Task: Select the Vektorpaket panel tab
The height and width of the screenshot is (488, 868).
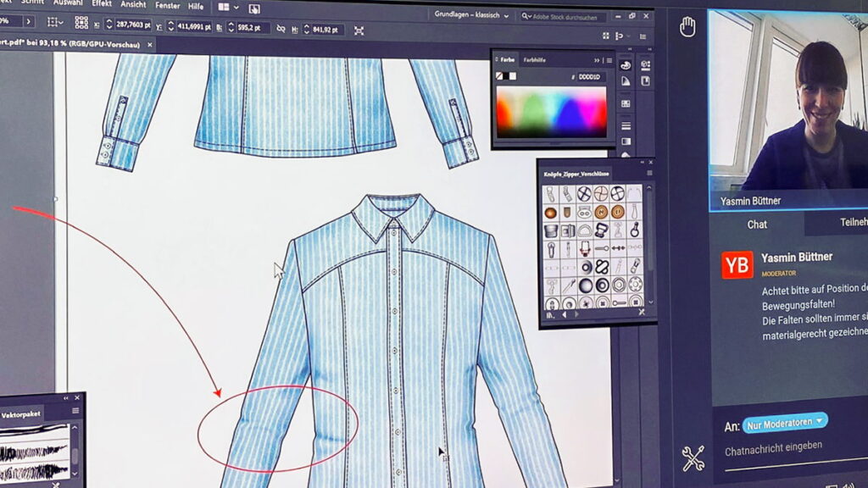Action: [x=20, y=414]
